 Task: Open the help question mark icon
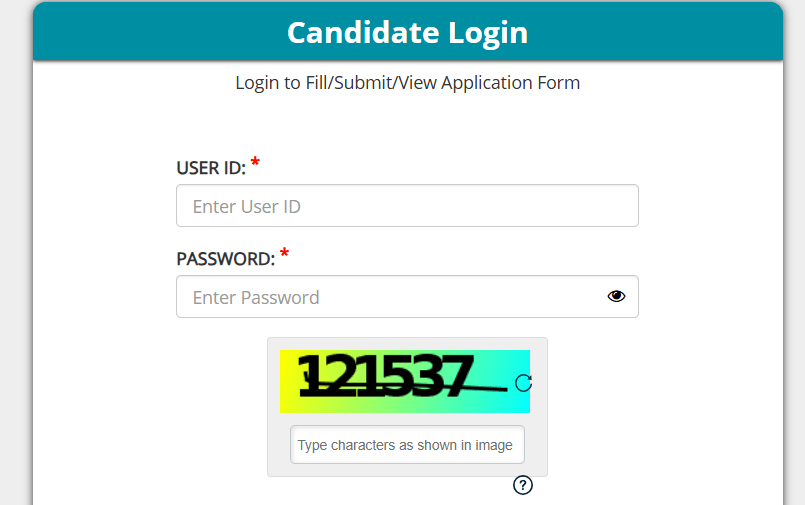(522, 485)
